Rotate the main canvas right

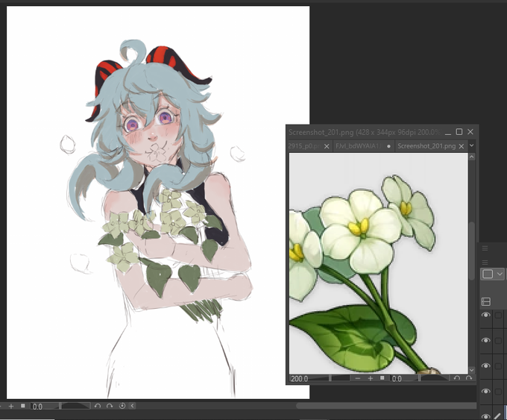pyautogui.click(x=110, y=406)
